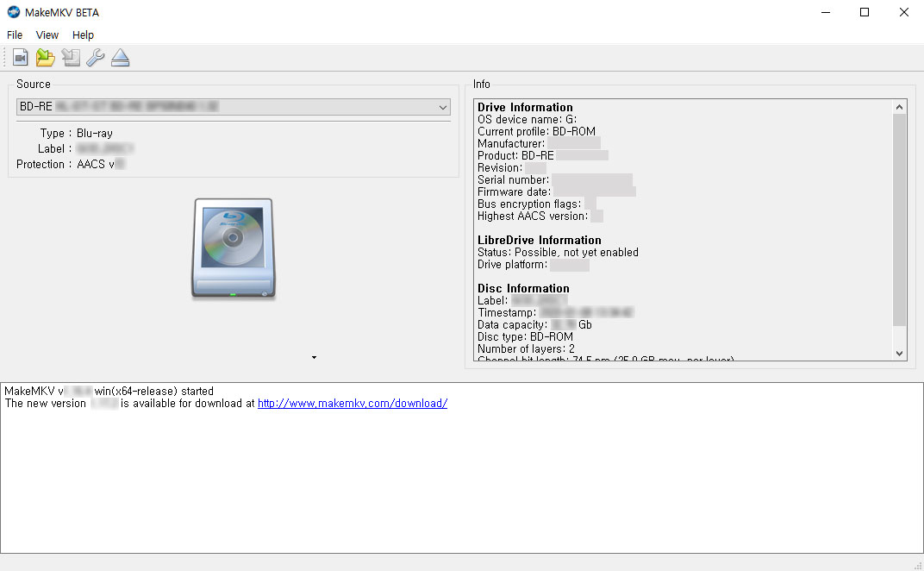Click the 'win(x64-release) started' log line
This screenshot has height=571, width=924.
tap(153, 391)
